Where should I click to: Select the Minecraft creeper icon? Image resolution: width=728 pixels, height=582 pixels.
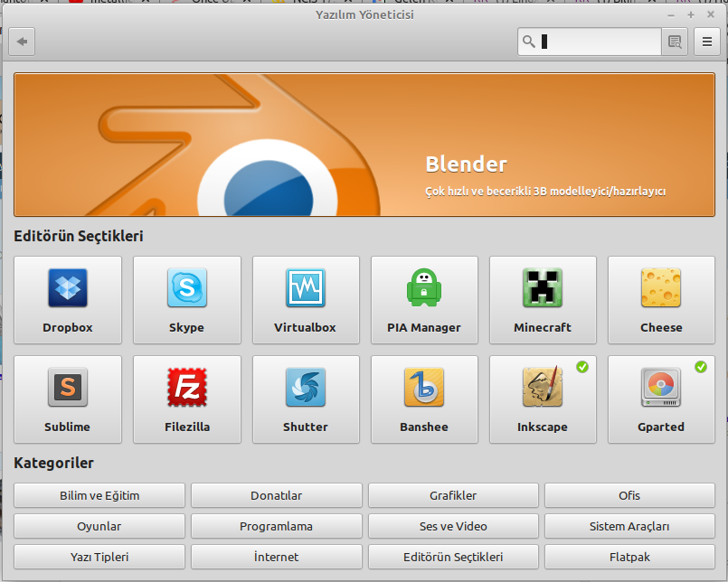tap(543, 287)
